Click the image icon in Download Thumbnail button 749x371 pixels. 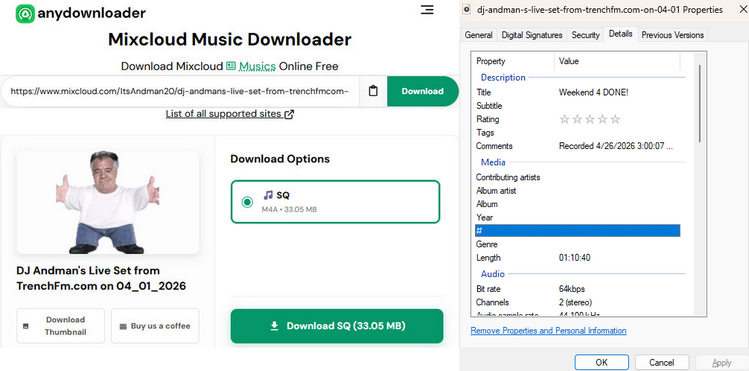26,326
